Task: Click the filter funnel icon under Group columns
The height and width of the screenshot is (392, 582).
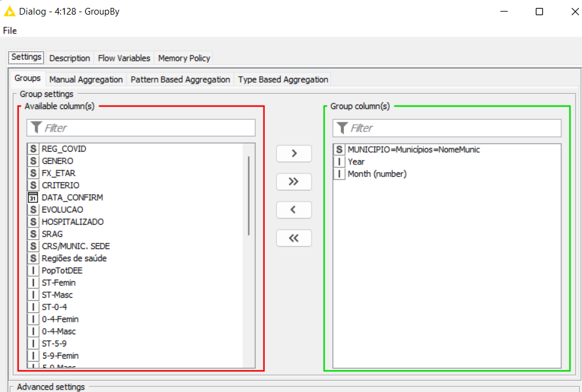Action: 343,128
